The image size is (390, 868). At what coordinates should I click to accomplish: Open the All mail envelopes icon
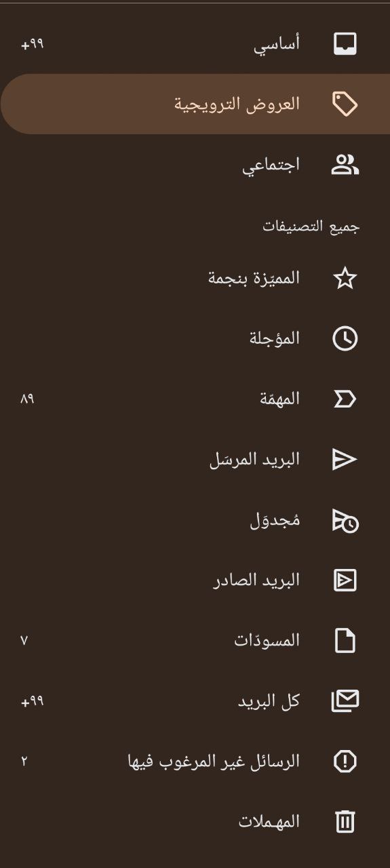[345, 701]
